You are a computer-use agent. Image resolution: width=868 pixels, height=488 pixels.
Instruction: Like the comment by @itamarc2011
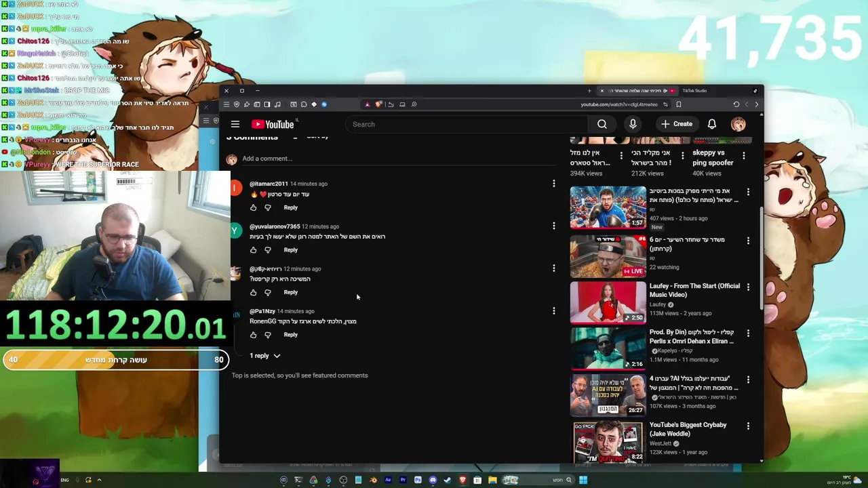click(254, 207)
